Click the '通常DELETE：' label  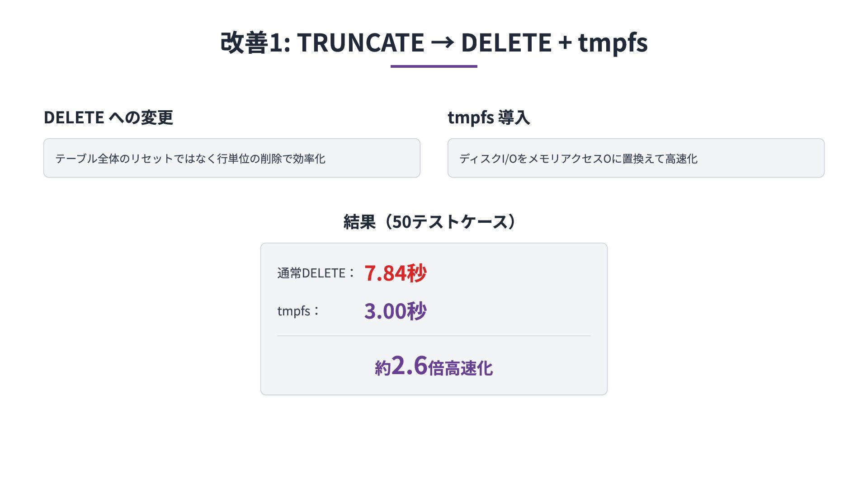pos(316,273)
